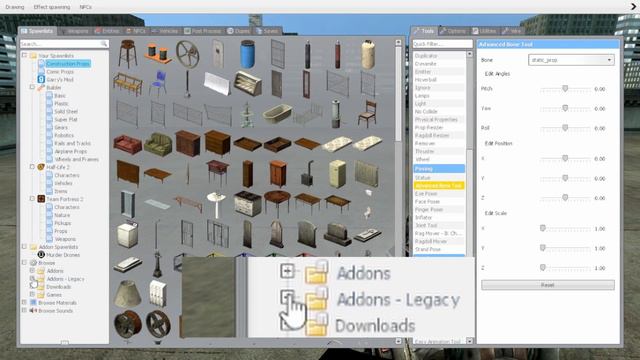Image resolution: width=640 pixels, height=360 pixels.
Task: Switch to the Weapons tab
Action: point(75,31)
